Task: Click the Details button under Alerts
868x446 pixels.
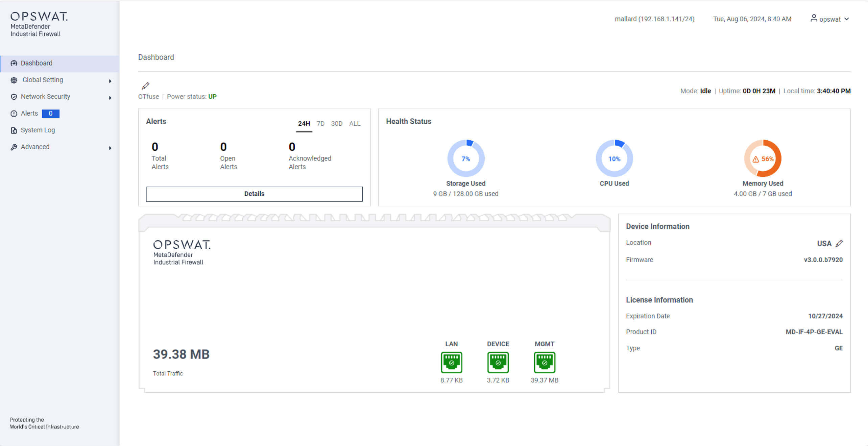Action: click(254, 194)
